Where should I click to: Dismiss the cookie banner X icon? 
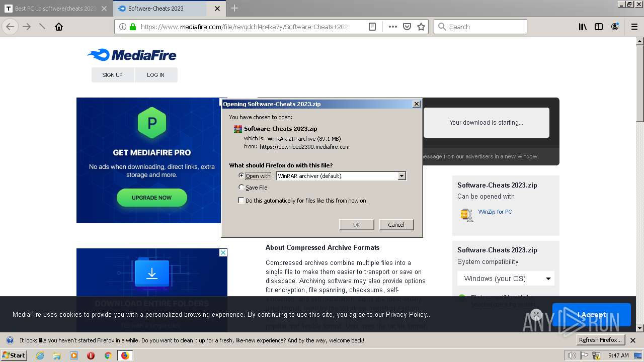click(x=536, y=315)
